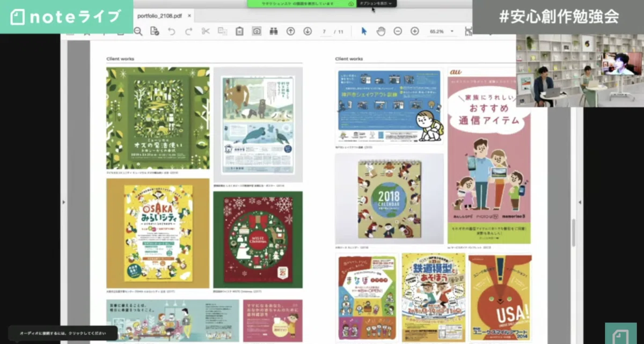Close the portfolio_2108.pdf tab
This screenshot has height=344, width=644.
tap(189, 16)
